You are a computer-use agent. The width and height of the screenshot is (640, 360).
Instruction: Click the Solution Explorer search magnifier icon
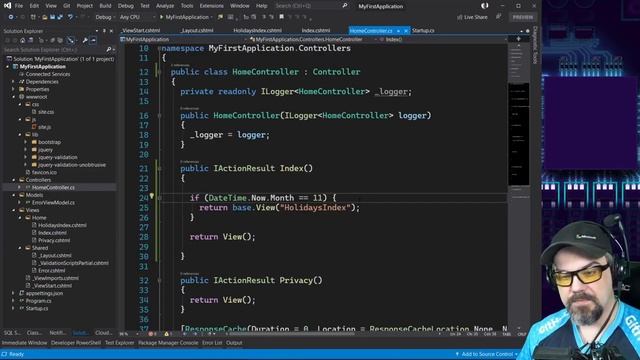[108, 50]
